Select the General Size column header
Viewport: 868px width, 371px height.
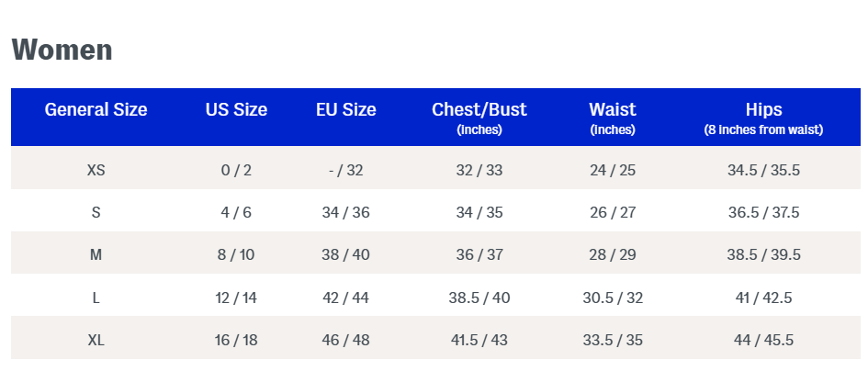coord(96,110)
